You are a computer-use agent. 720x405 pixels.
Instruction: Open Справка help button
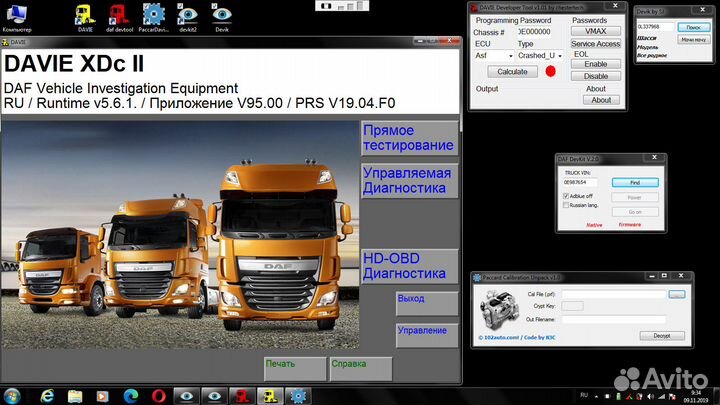(361, 369)
